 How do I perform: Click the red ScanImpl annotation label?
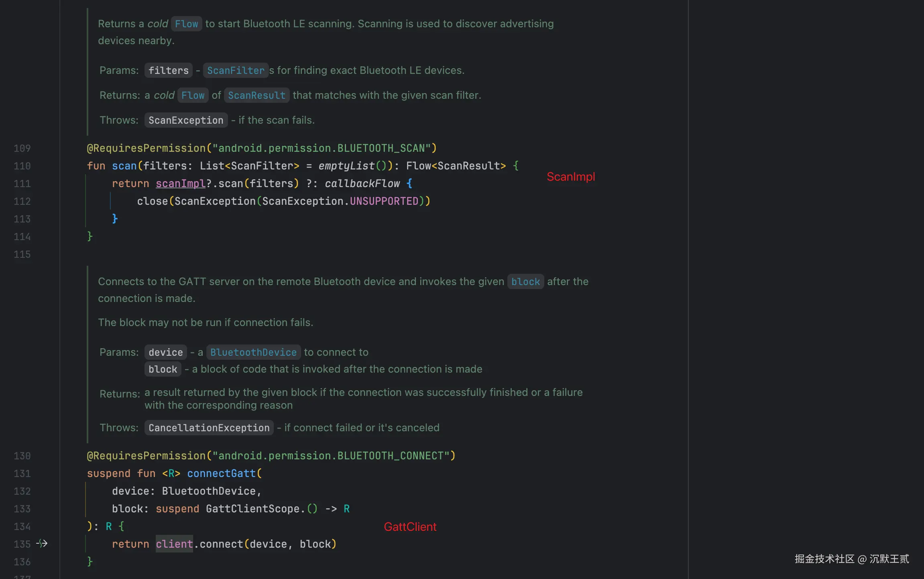click(571, 177)
